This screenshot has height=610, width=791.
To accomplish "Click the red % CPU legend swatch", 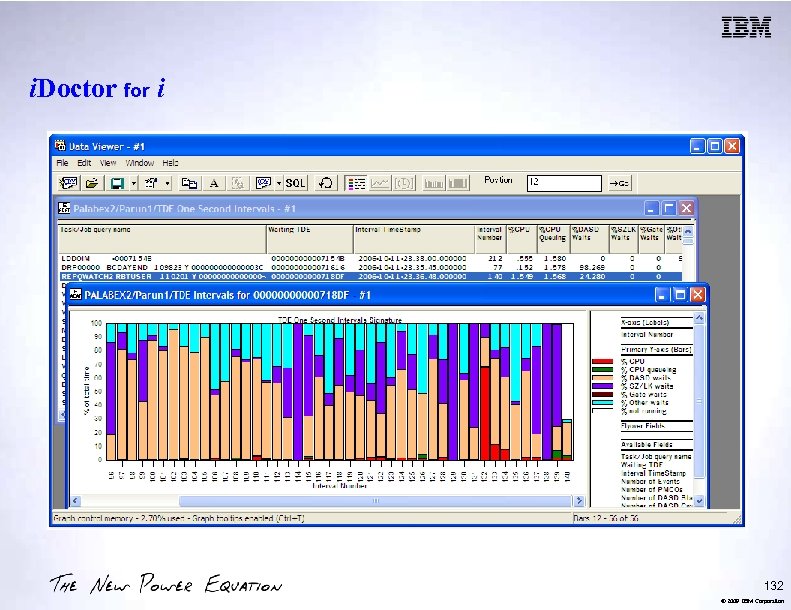I will pos(602,361).
